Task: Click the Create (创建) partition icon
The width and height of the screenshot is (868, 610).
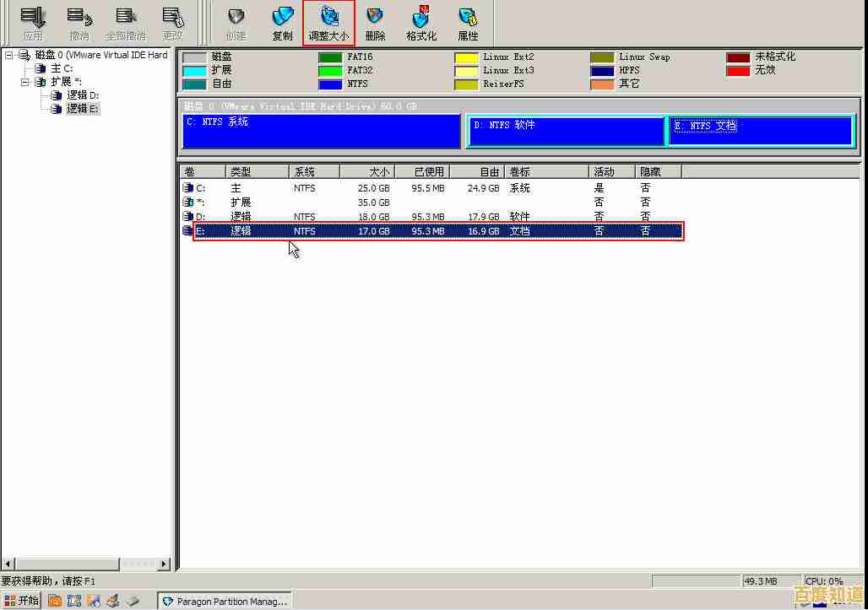Action: [236, 23]
